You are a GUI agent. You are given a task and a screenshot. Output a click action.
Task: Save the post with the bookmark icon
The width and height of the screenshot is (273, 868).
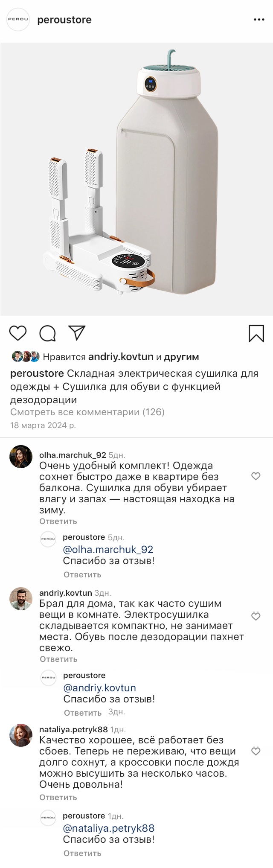pyautogui.click(x=256, y=333)
